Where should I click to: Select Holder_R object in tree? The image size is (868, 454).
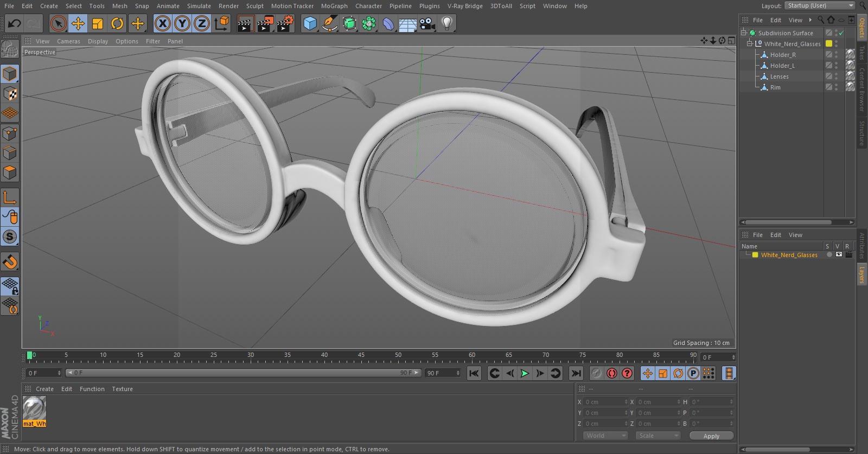pyautogui.click(x=783, y=55)
